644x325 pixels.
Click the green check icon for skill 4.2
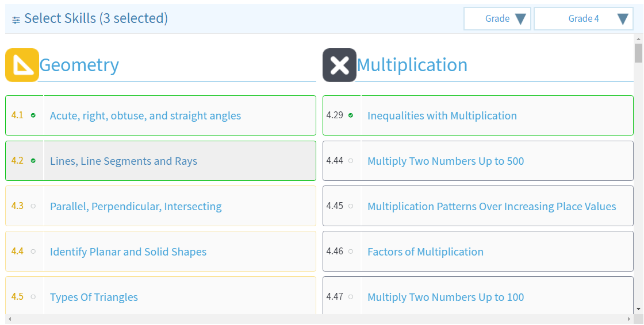pos(33,161)
